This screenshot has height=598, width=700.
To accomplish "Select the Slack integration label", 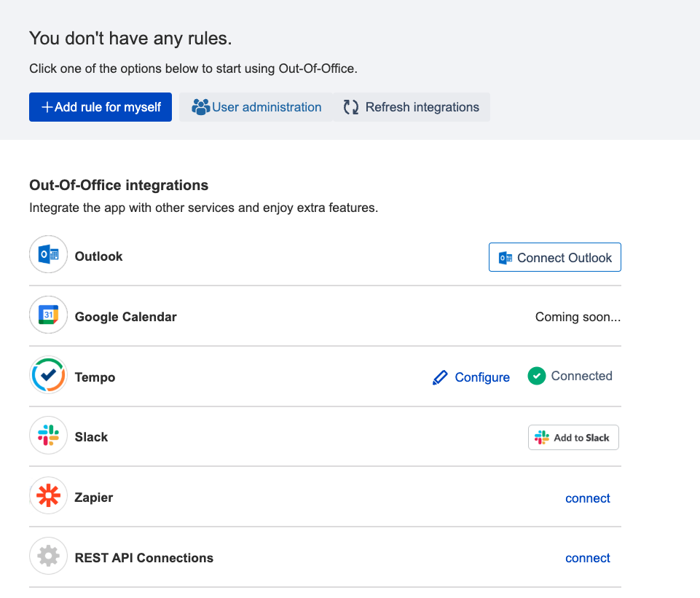I will [x=92, y=437].
